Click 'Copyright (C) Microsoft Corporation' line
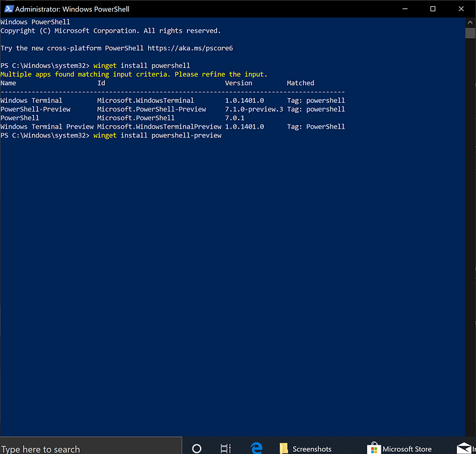This screenshot has width=476, height=454. [110, 31]
